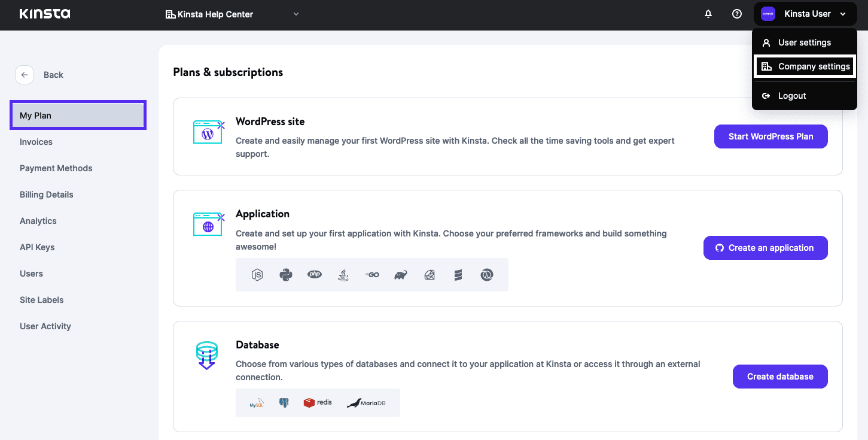Click Logout in the user menu
868x440 pixels.
tap(792, 95)
